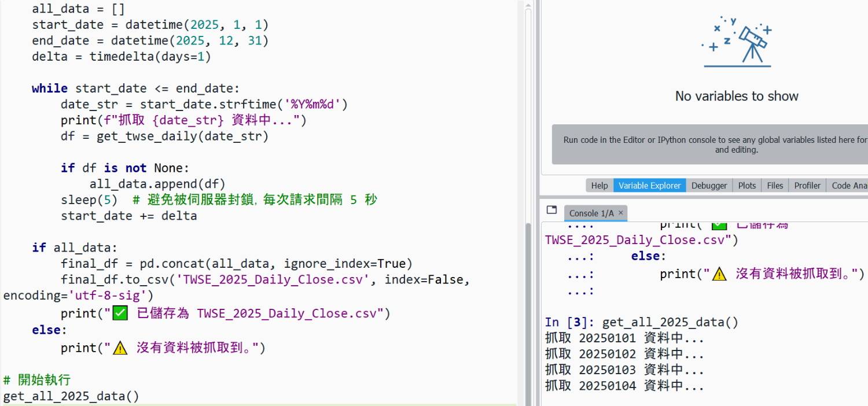Place cursor on the sleep(5) line
This screenshot has height=406, width=868.
89,200
